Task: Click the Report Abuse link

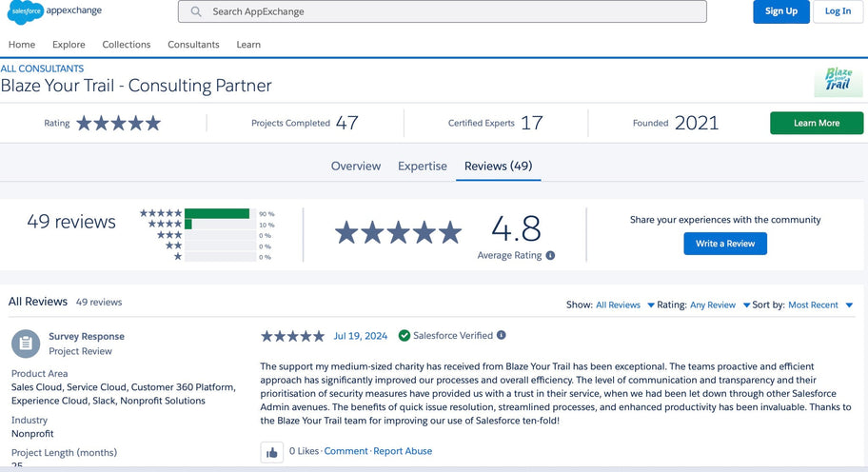Action: (x=403, y=451)
